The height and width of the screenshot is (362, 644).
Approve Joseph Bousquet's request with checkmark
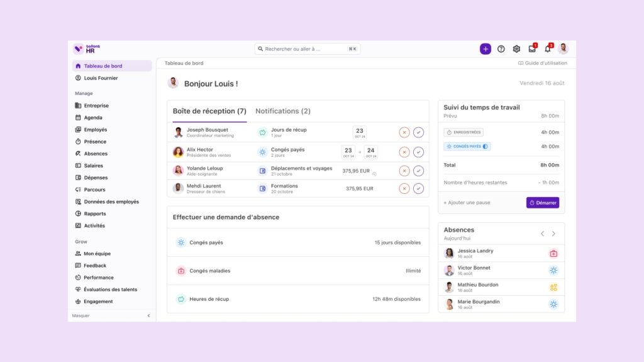click(418, 132)
